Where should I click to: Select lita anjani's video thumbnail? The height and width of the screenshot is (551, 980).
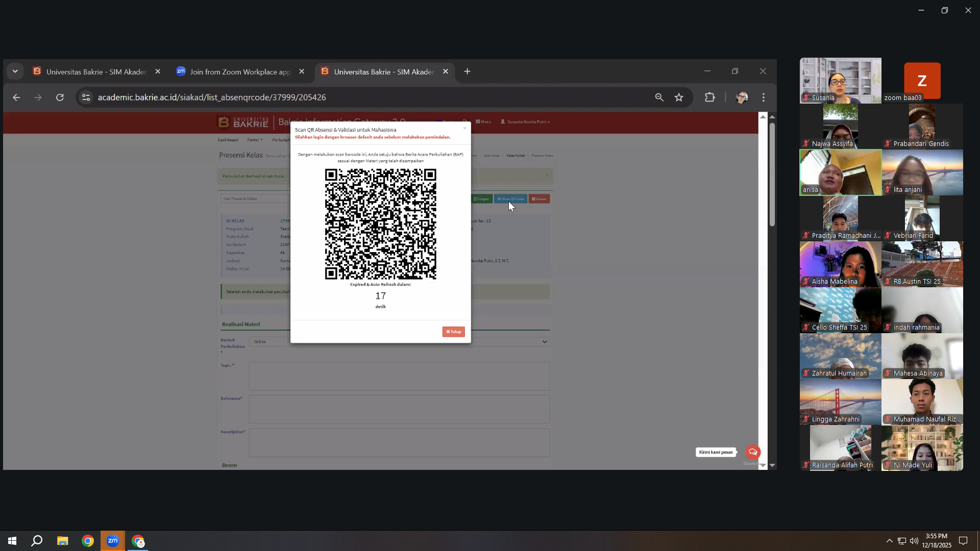pyautogui.click(x=922, y=172)
